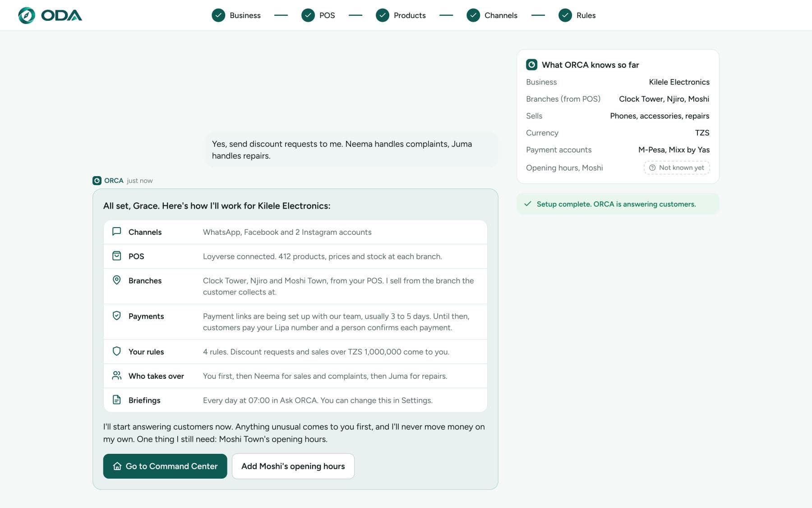Go to Command Center

coord(165,466)
